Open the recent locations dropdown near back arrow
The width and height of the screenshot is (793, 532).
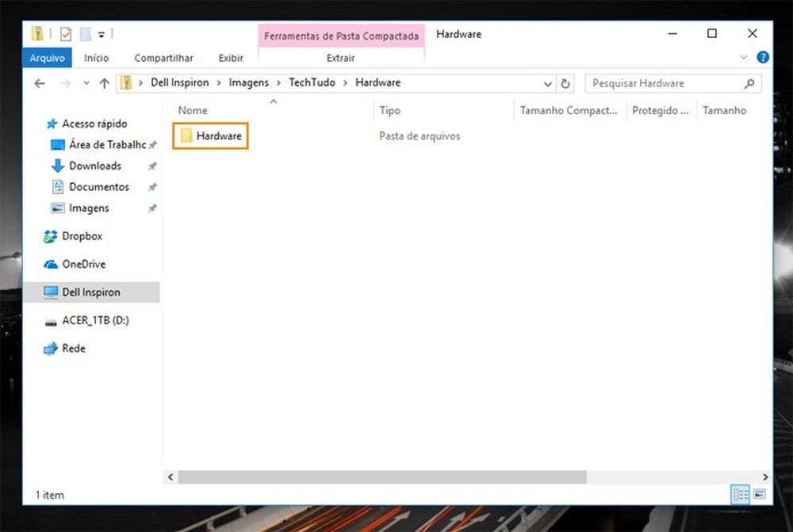pos(86,82)
